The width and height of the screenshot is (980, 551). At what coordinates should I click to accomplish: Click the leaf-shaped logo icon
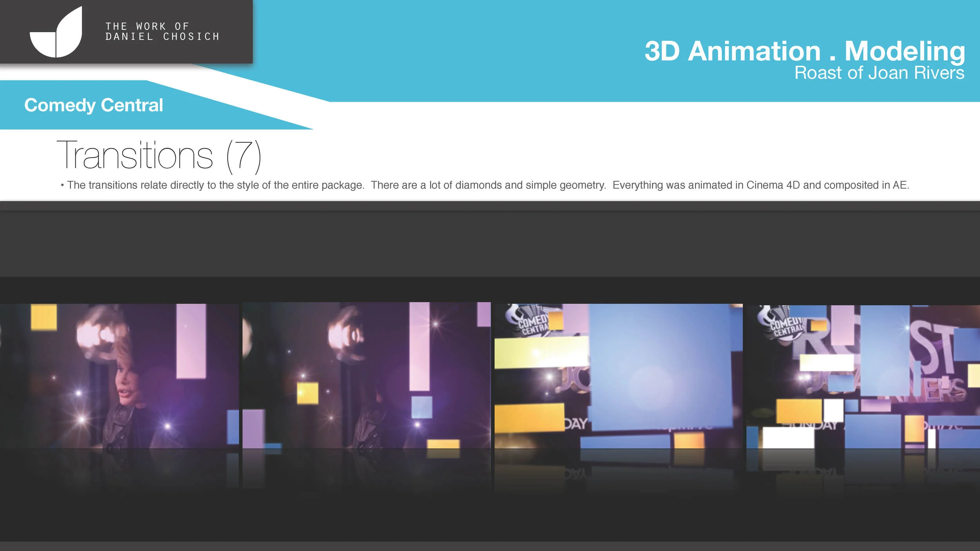[56, 32]
